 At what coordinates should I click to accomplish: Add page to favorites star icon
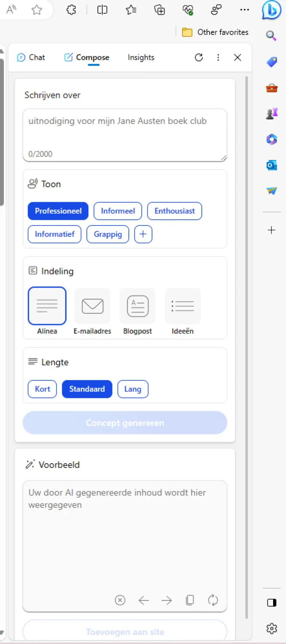click(37, 10)
